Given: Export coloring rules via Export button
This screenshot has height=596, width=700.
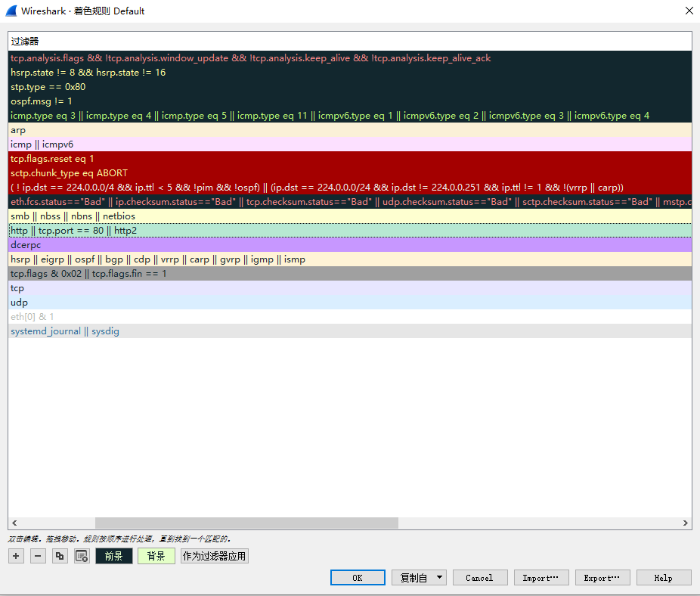Looking at the screenshot, I should click(602, 577).
